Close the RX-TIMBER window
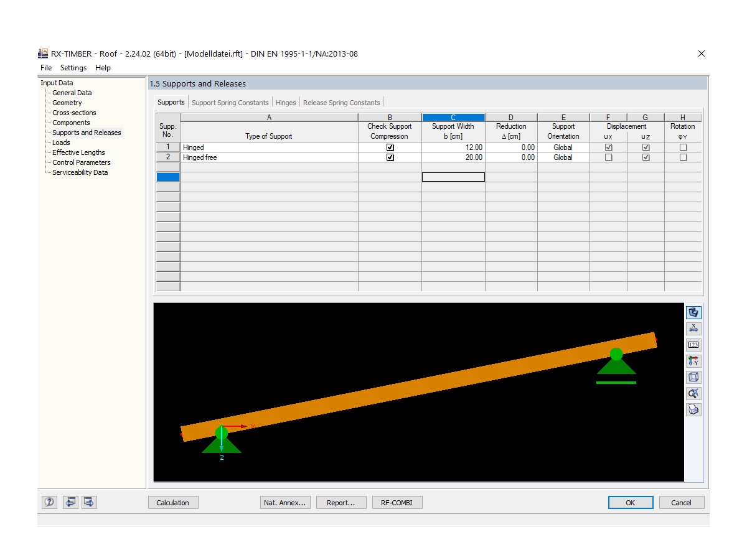This screenshot has height=560, width=747. (x=702, y=54)
